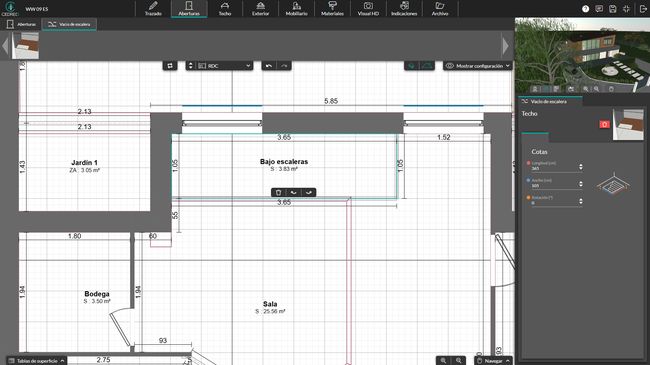Click the camera icon in 3D preview
This screenshot has height=365, width=650.
click(x=571, y=89)
